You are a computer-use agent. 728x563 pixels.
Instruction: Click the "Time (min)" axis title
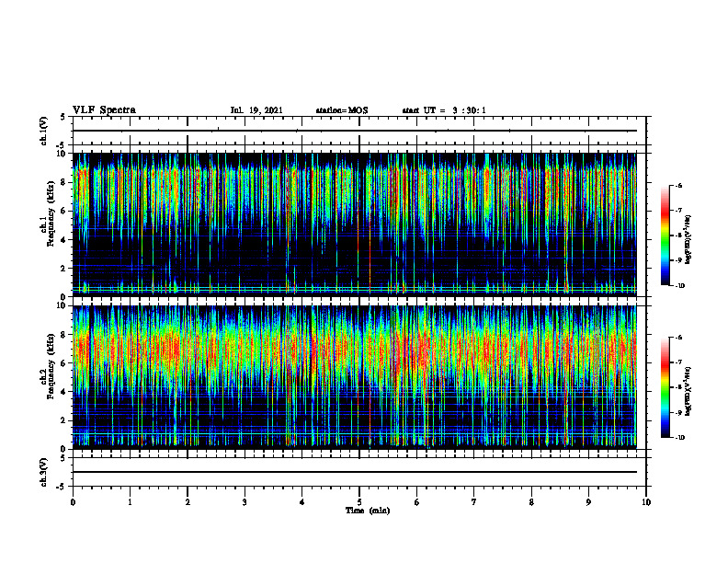pos(368,511)
